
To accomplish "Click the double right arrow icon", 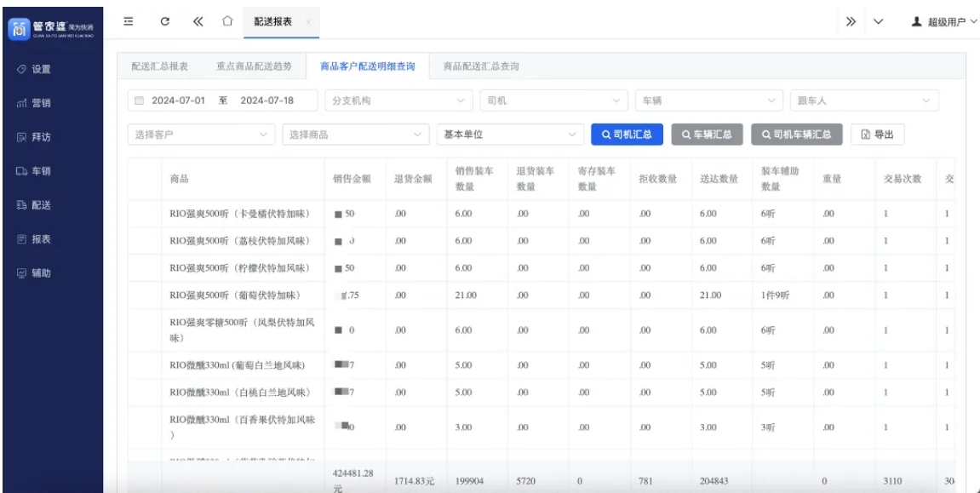I will (x=851, y=21).
